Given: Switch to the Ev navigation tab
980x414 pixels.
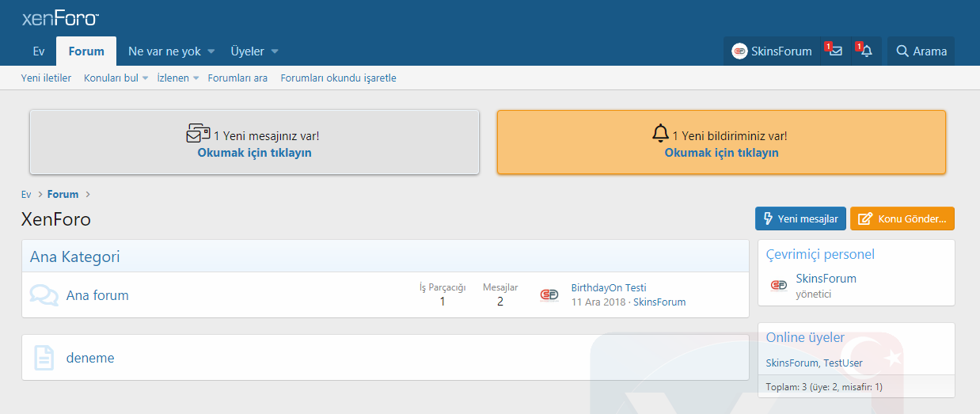Looking at the screenshot, I should coord(38,51).
